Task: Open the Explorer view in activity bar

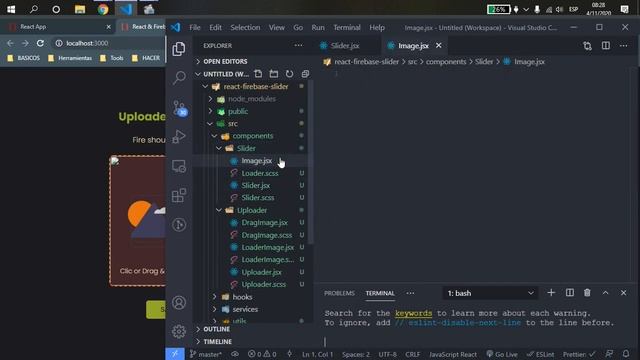Action: 179,49
